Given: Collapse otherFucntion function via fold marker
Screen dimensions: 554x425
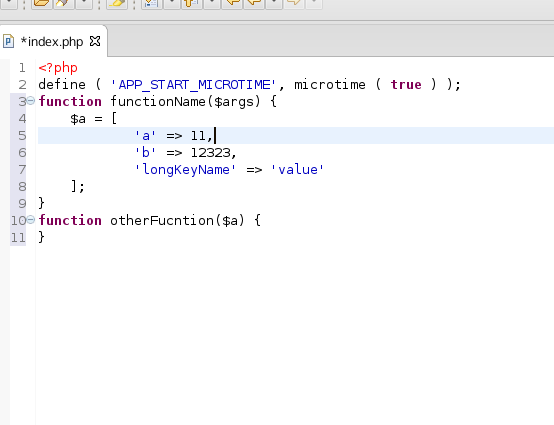Looking at the screenshot, I should click(31, 220).
